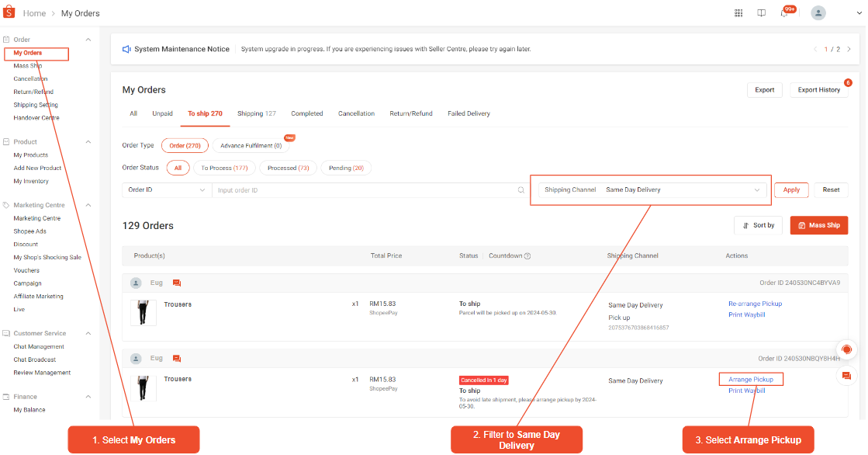This screenshot has height=455, width=868.
Task: Collapse the Order sidebar section
Action: click(88, 39)
